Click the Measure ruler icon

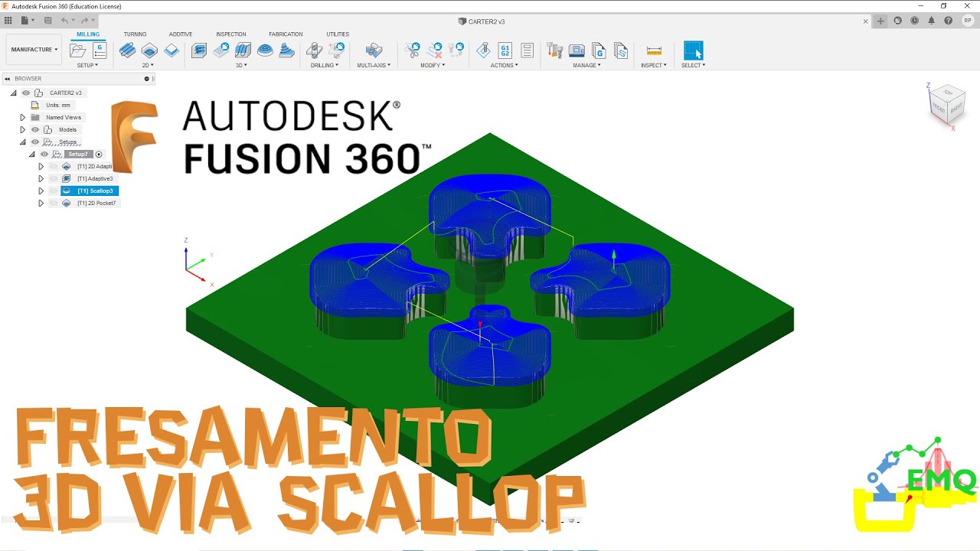654,51
